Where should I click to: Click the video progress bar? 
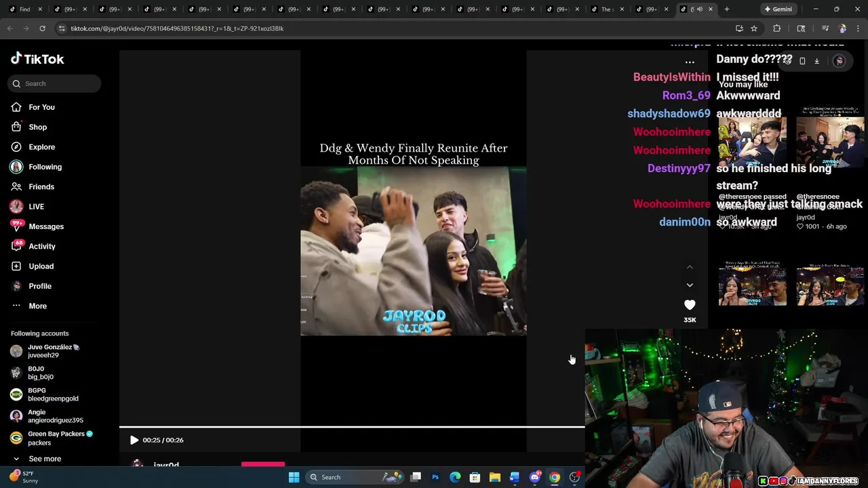tap(352, 427)
